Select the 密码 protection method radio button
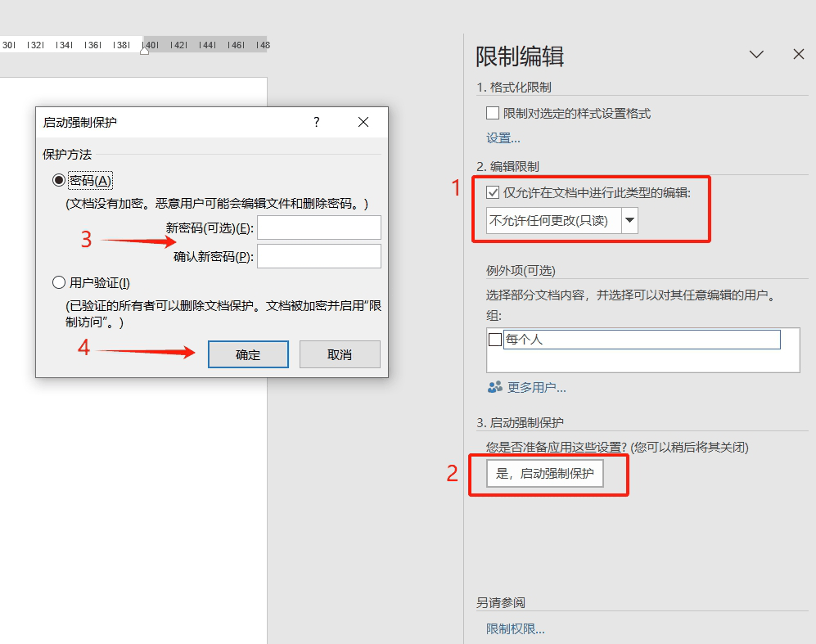Image resolution: width=816 pixels, height=644 pixels. pyautogui.click(x=58, y=180)
